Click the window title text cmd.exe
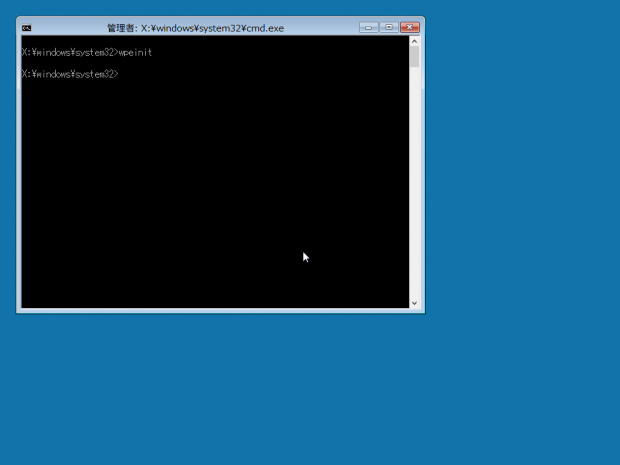Viewport: 620px width, 465px height. click(x=196, y=28)
